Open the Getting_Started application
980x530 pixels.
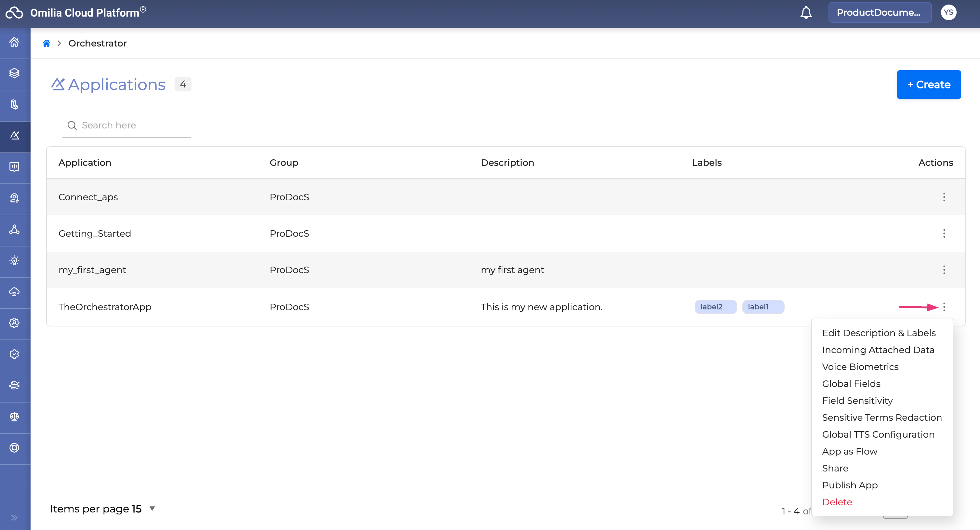[95, 233]
